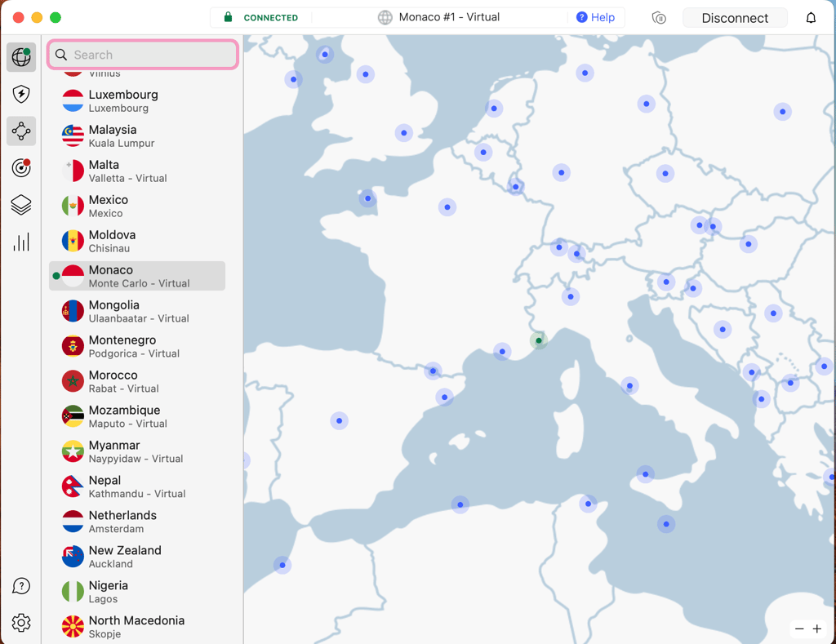Screen dimensions: 836x644
Task: Click the Monaco #1 - Virtual server title
Action: (x=449, y=17)
